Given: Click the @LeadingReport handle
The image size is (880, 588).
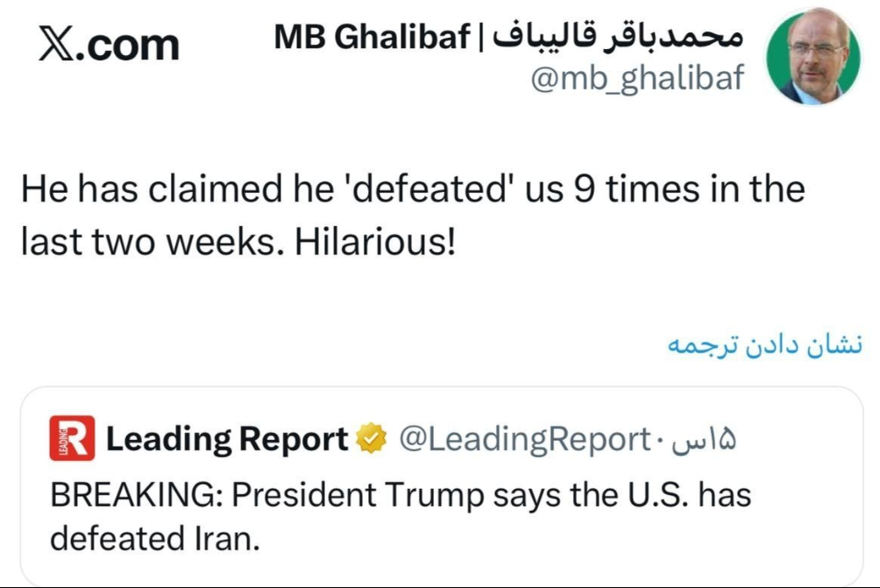Looking at the screenshot, I should point(523,439).
